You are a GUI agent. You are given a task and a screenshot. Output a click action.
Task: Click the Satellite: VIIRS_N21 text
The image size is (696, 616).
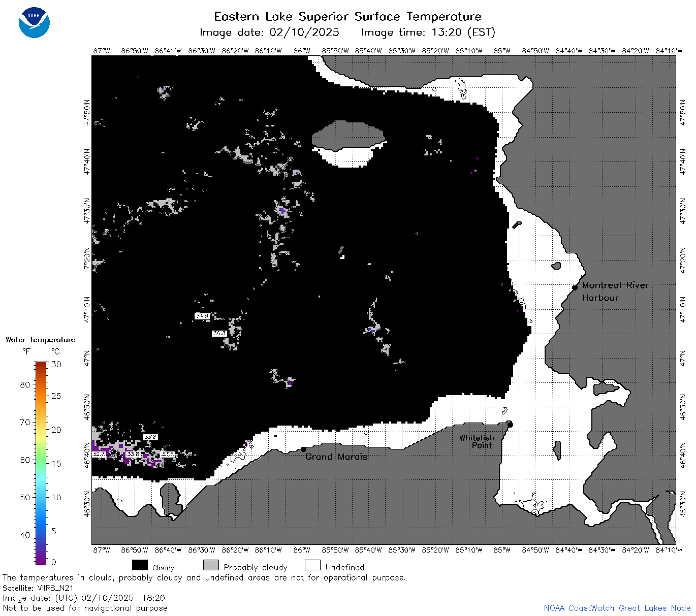click(x=38, y=588)
